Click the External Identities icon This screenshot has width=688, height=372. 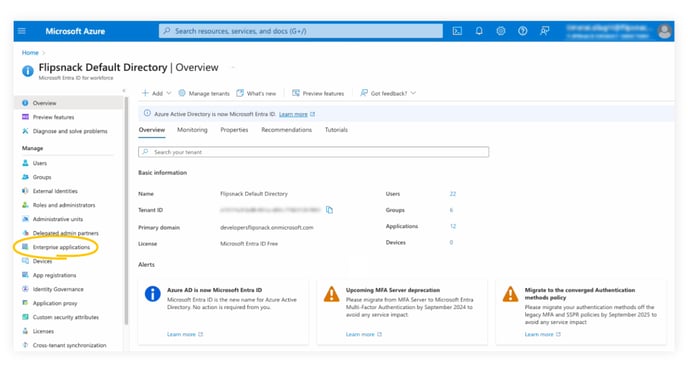pos(25,191)
